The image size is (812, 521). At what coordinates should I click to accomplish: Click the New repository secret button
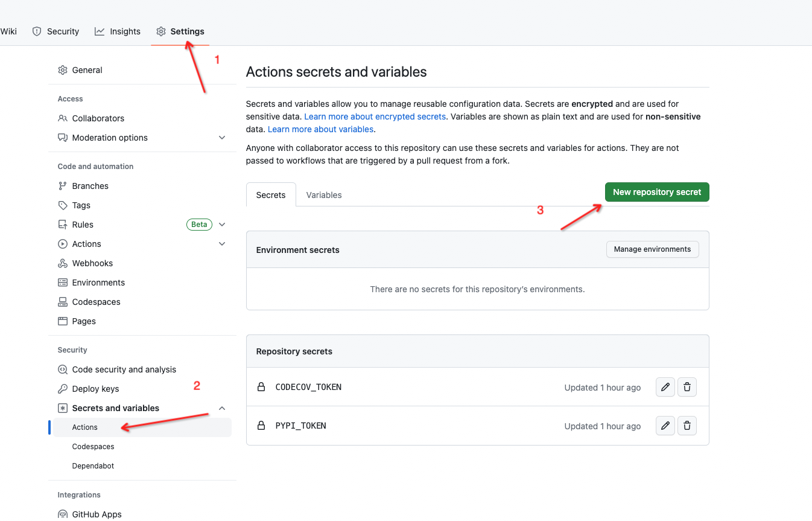coord(657,192)
